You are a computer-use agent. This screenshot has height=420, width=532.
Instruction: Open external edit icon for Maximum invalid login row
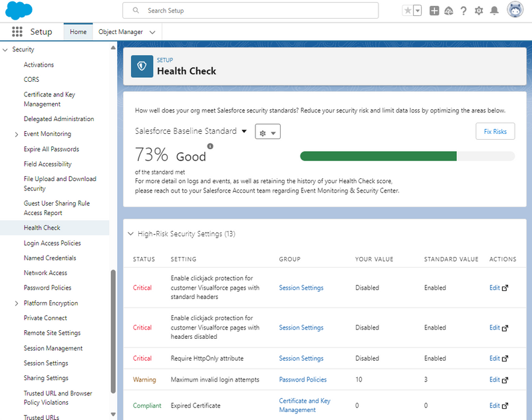click(x=505, y=380)
